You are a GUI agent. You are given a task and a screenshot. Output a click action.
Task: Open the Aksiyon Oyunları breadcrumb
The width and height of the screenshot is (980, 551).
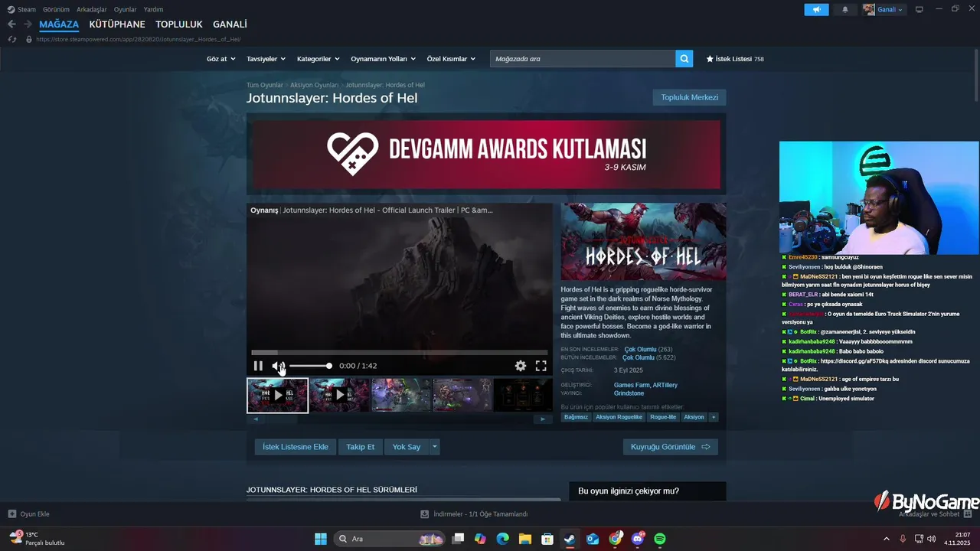[314, 85]
